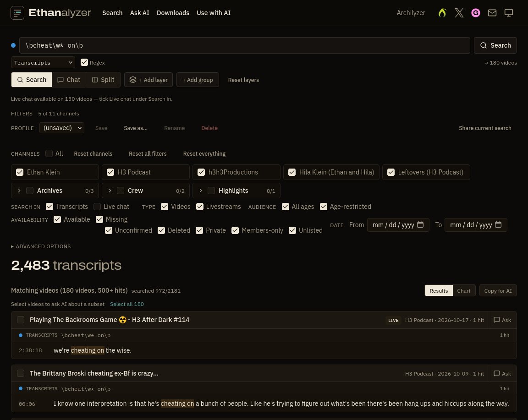Add a new group
The height and width of the screenshot is (420, 528).
198,80
